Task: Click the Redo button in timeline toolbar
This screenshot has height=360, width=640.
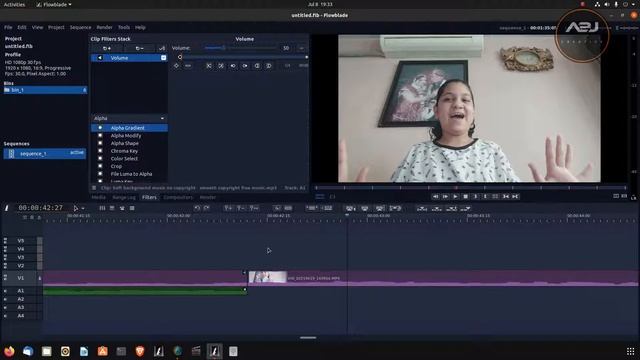Action: click(207, 208)
